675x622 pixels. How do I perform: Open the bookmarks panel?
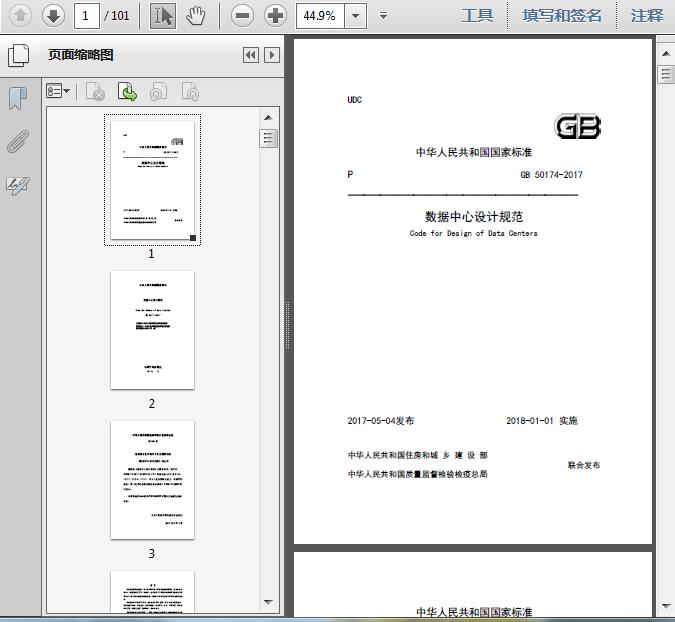point(18,98)
